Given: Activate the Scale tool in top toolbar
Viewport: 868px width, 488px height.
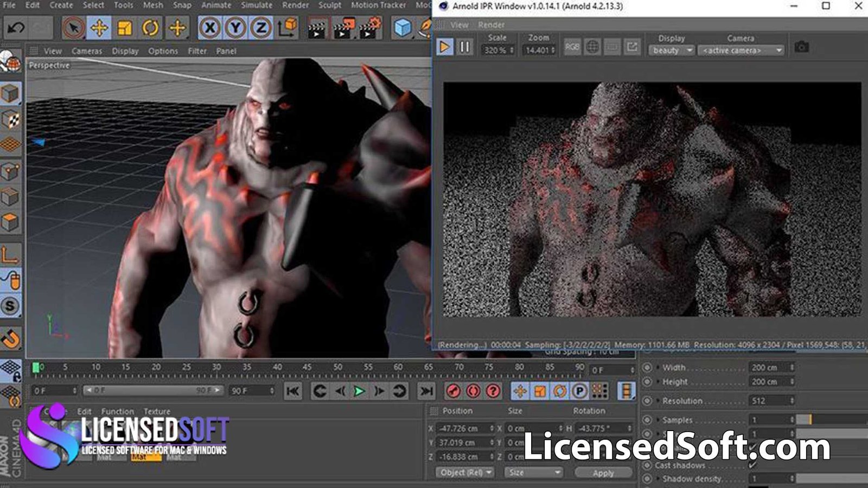Looking at the screenshot, I should (x=125, y=28).
